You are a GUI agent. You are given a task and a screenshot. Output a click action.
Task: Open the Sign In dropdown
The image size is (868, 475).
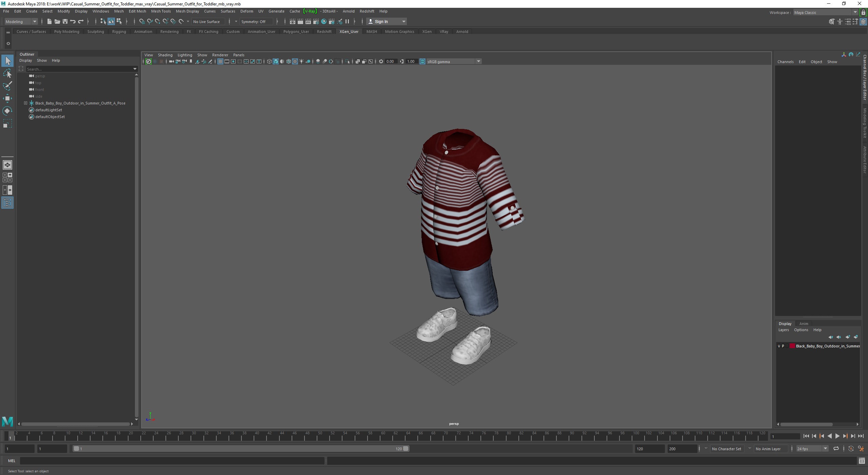click(387, 21)
